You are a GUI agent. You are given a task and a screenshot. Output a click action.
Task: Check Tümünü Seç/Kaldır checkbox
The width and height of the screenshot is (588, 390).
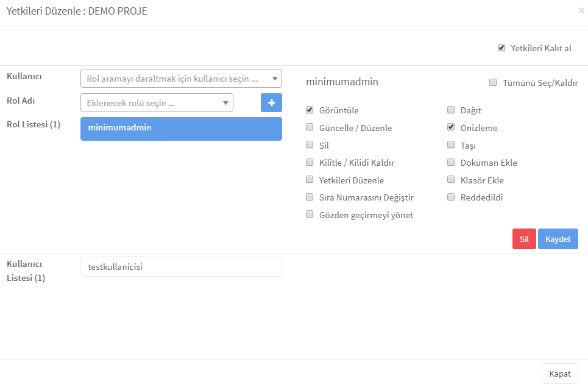493,82
